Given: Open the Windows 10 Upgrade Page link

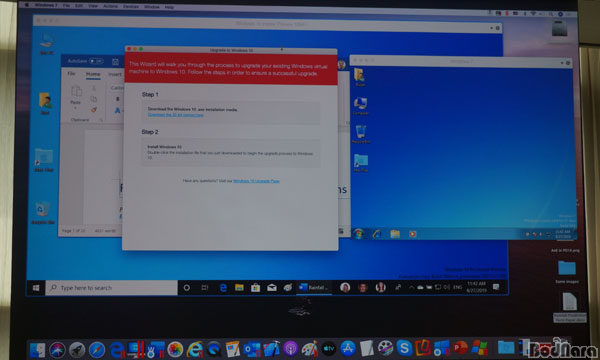Looking at the screenshot, I should 256,181.
